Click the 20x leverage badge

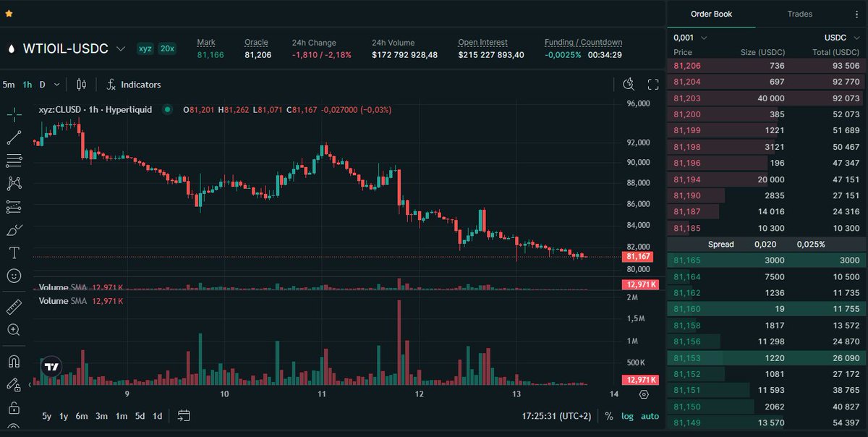point(167,48)
